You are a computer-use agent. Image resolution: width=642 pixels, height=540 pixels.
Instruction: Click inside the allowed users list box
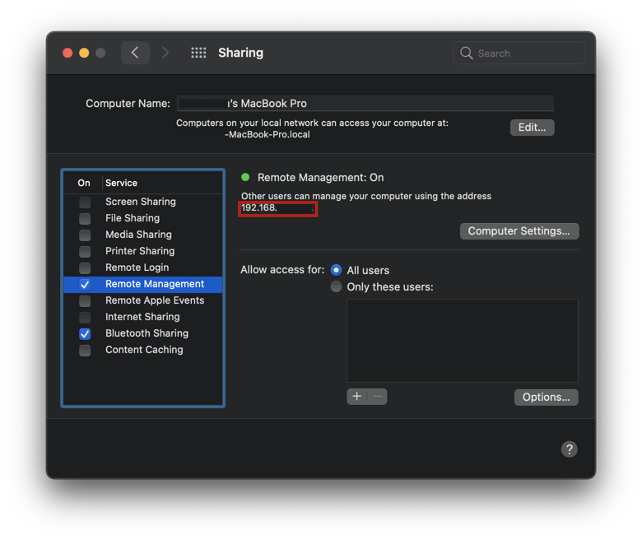(x=463, y=341)
